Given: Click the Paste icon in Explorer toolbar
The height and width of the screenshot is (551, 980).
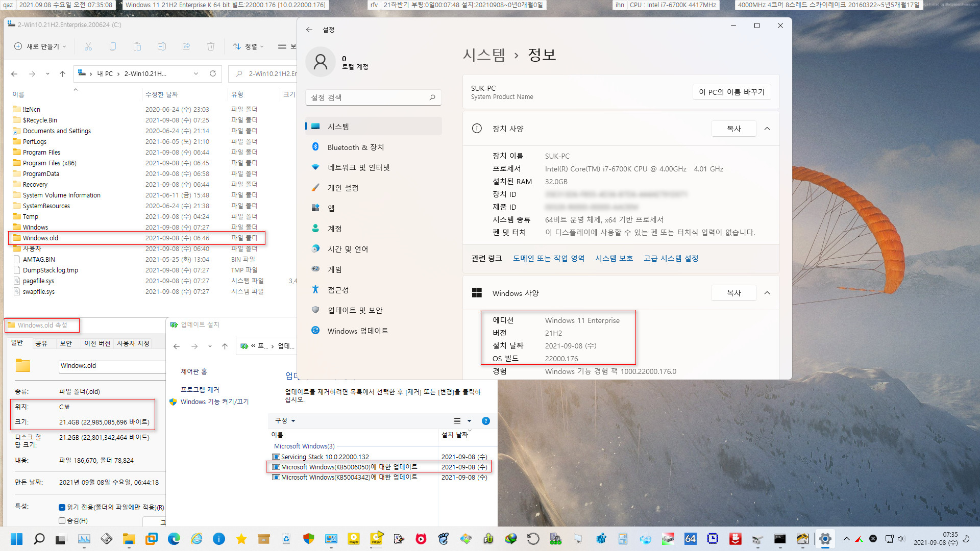Looking at the screenshot, I should [x=137, y=46].
